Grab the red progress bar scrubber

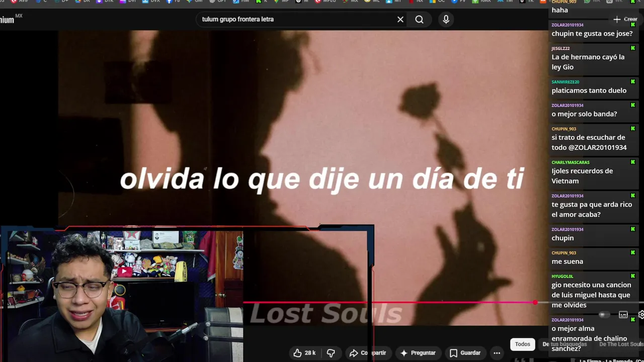tap(535, 303)
